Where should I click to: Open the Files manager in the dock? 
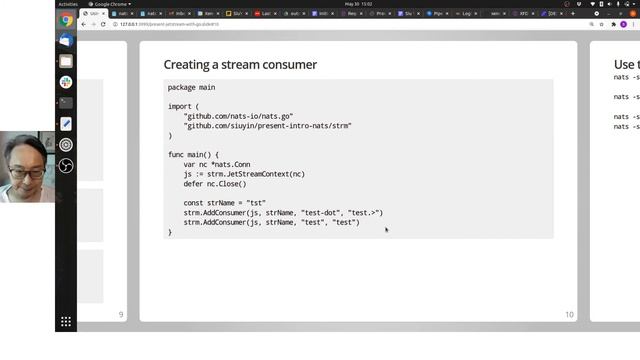click(66, 61)
